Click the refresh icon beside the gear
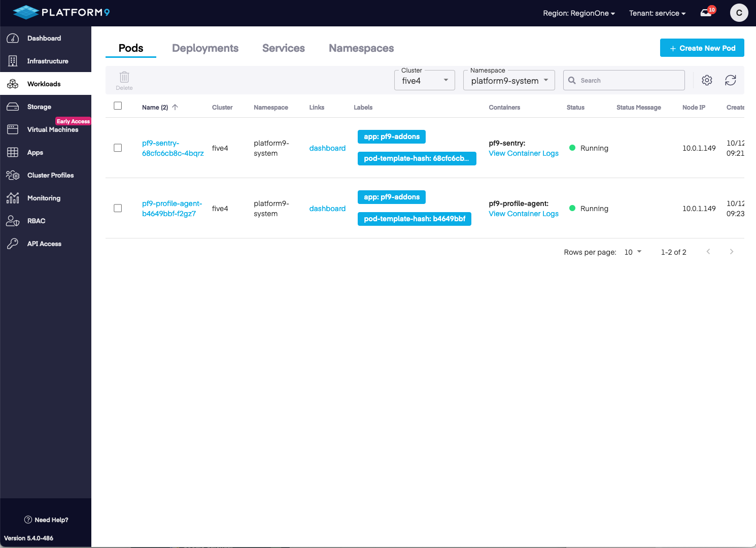The width and height of the screenshot is (756, 548). (x=730, y=80)
